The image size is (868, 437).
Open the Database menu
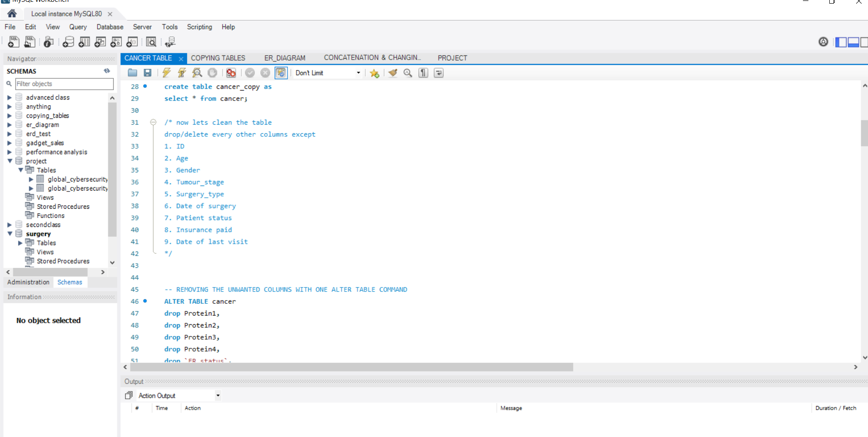[x=110, y=27]
